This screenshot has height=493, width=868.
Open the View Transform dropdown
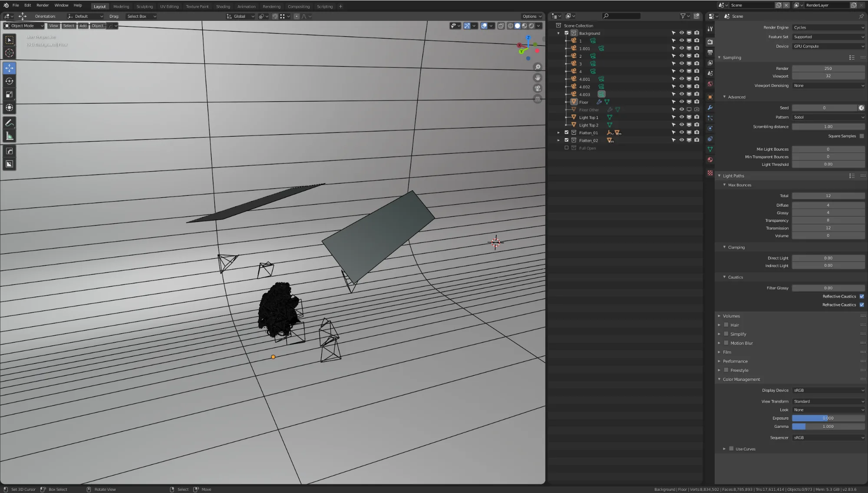click(828, 402)
